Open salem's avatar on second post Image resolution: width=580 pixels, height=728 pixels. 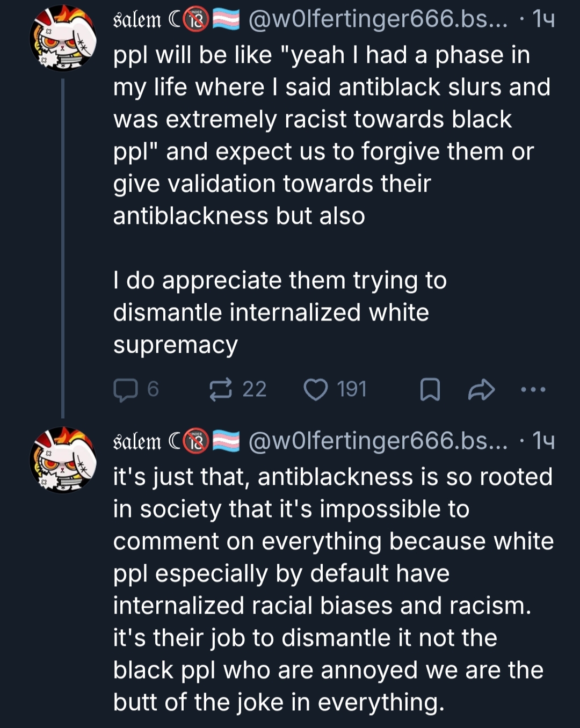63,460
